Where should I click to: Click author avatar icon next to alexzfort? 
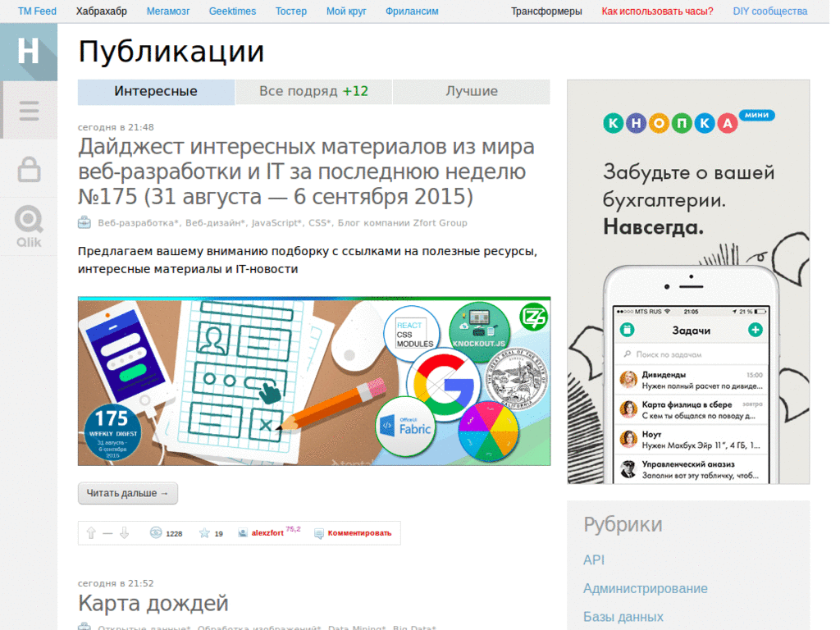pos(243,533)
